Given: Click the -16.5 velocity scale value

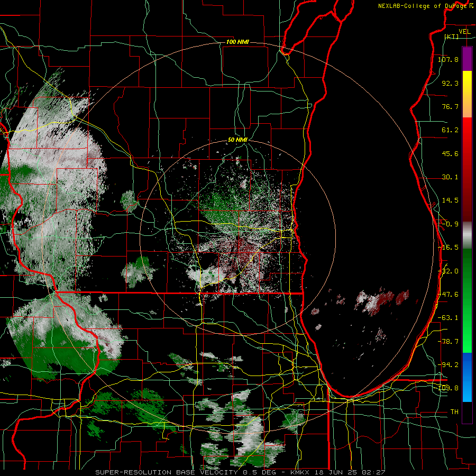Looking at the screenshot, I should 448,248.
